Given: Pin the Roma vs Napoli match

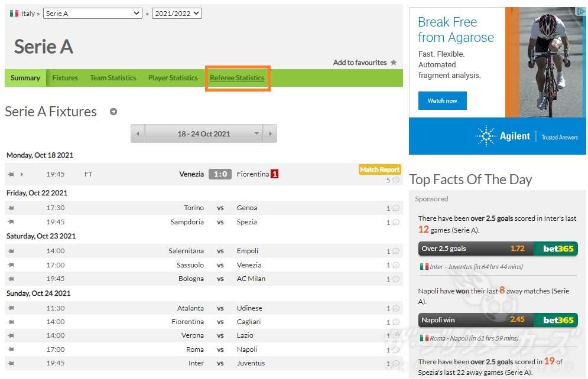Looking at the screenshot, I should [11, 349].
